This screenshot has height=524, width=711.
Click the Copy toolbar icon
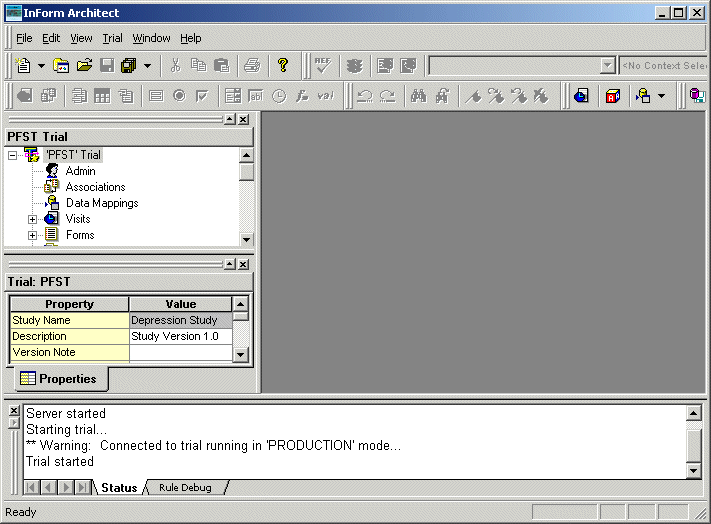pyautogui.click(x=198, y=66)
